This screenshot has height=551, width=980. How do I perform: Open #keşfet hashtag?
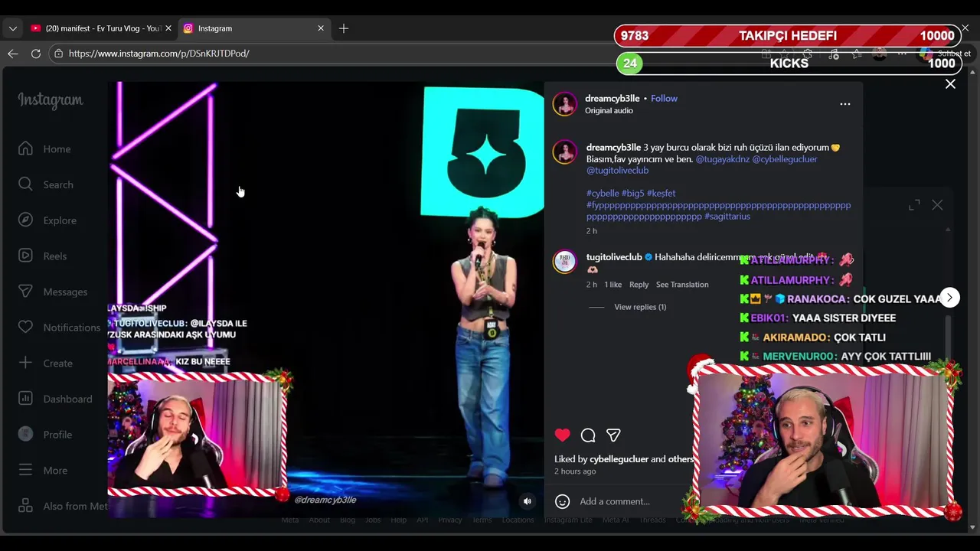click(x=661, y=194)
